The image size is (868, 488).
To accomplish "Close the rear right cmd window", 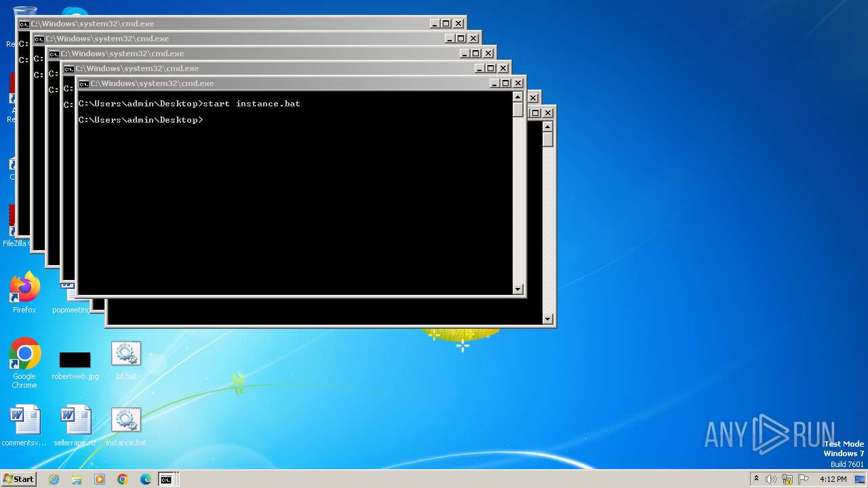I will (548, 113).
